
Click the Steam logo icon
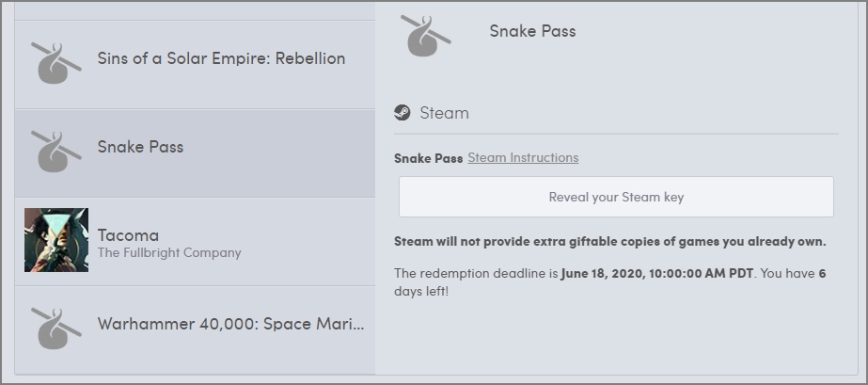[402, 113]
